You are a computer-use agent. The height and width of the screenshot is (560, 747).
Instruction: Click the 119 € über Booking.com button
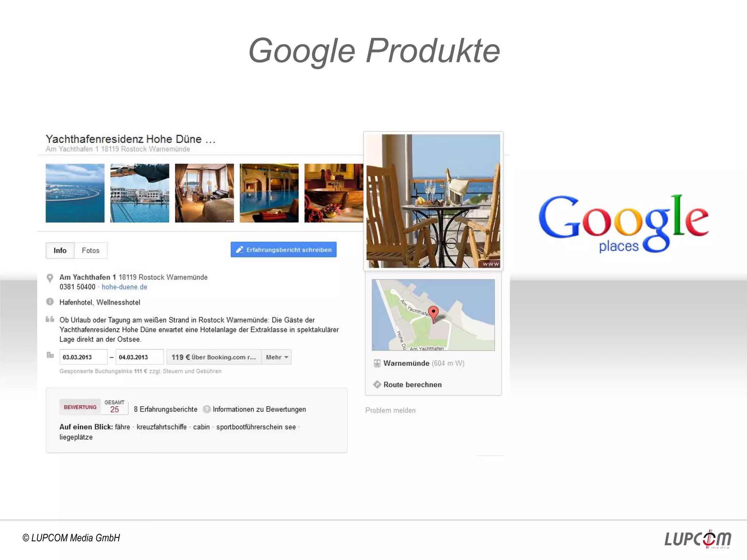(x=214, y=357)
